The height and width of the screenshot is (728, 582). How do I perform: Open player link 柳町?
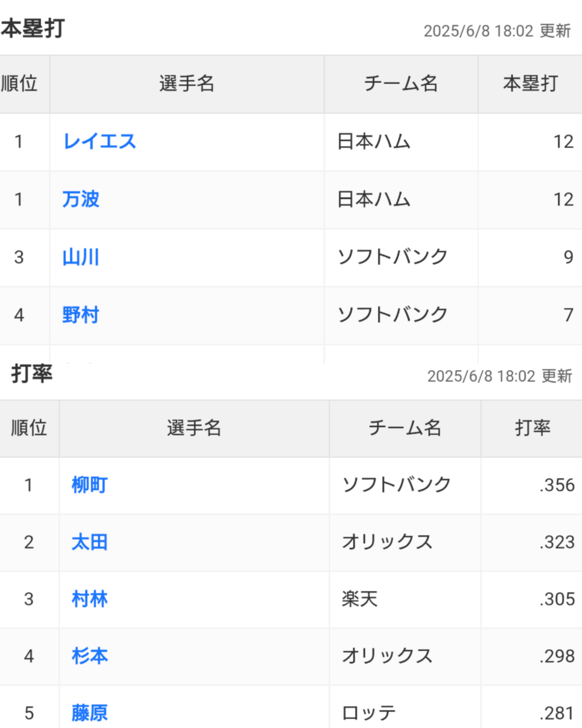89,485
